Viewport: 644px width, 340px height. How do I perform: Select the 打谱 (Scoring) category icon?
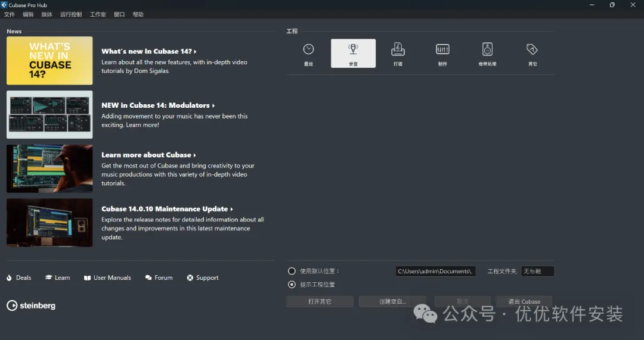point(398,54)
